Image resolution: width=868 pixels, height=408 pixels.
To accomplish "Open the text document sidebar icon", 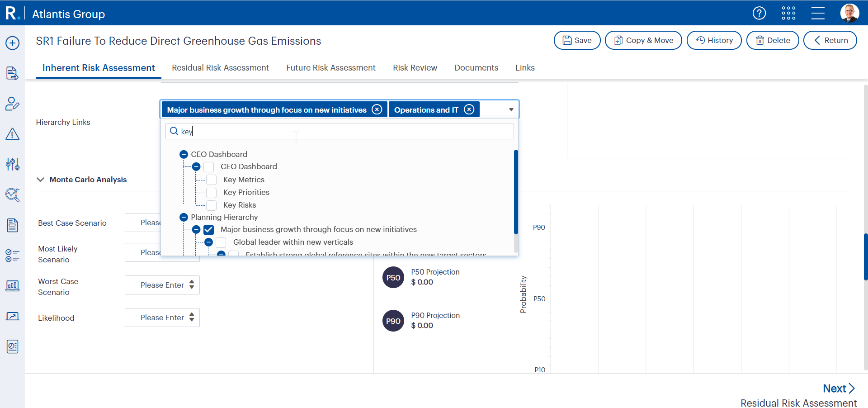I will pyautogui.click(x=12, y=225).
